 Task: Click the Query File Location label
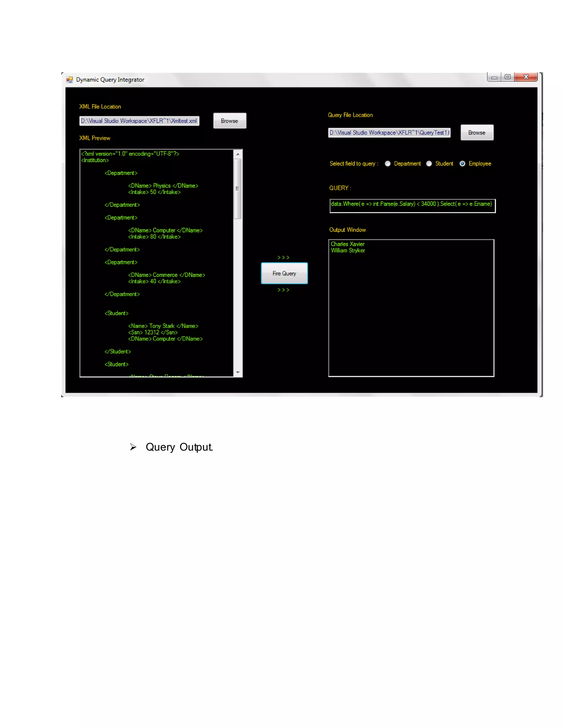click(350, 115)
